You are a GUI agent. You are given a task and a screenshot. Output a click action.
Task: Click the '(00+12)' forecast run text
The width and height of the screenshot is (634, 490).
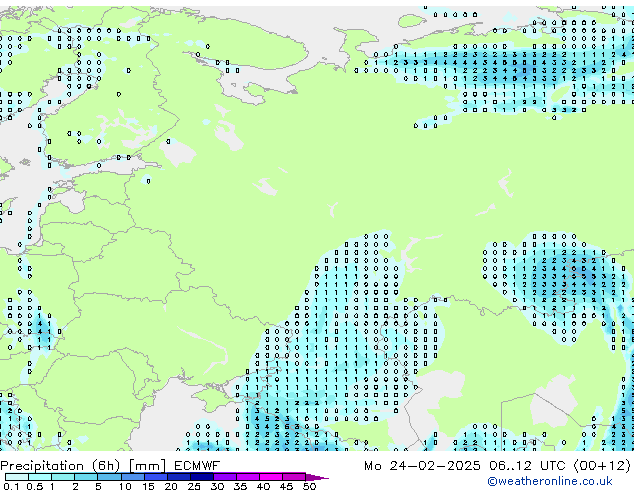602,466
